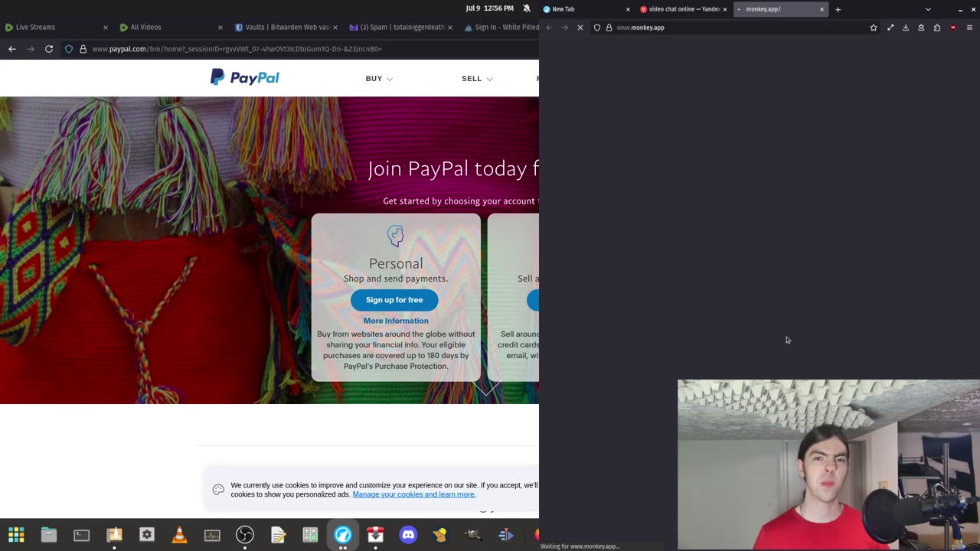Close the monkey.app tab
The width and height of the screenshot is (980, 551).
[x=822, y=9]
